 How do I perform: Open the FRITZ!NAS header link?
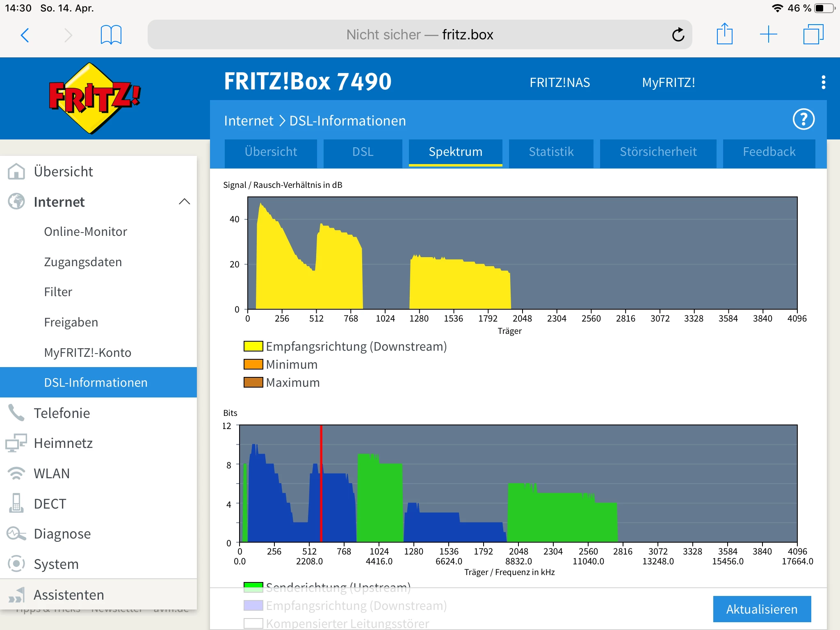click(559, 82)
